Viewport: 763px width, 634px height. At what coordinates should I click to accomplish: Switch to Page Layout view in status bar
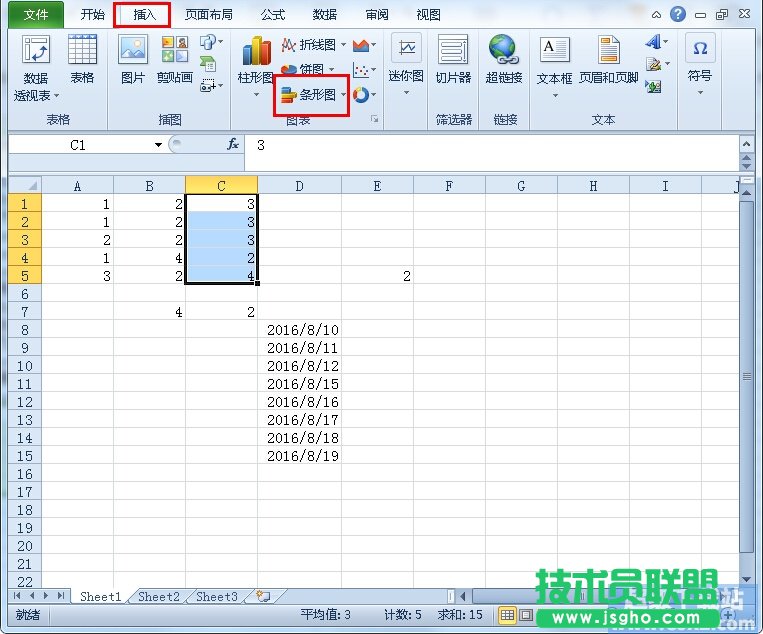[526, 615]
